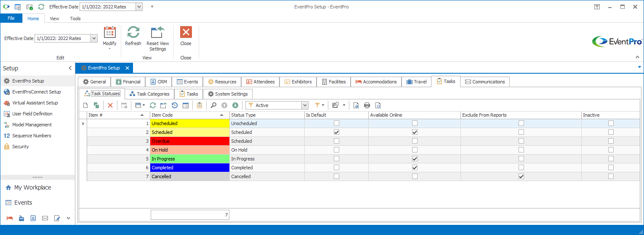
Task: Uncheck Available Online for Completed row
Action: 415,168
